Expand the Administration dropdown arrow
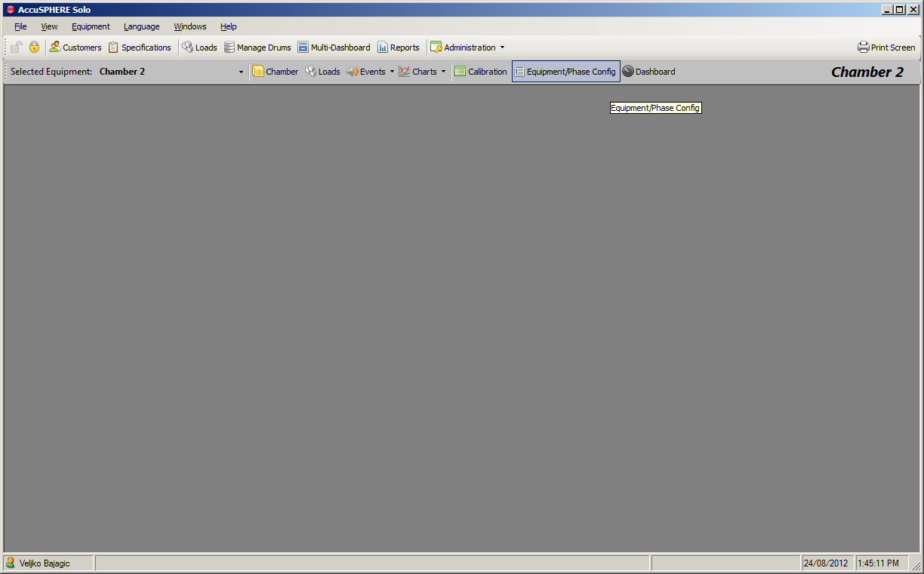The height and width of the screenshot is (574, 924). [x=503, y=48]
